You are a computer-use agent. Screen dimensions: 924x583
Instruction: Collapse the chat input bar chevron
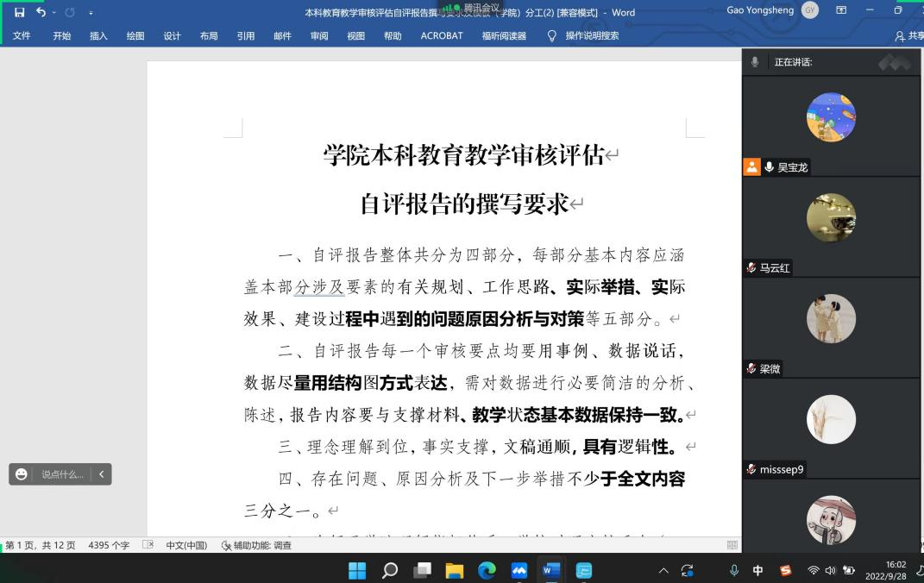point(101,474)
